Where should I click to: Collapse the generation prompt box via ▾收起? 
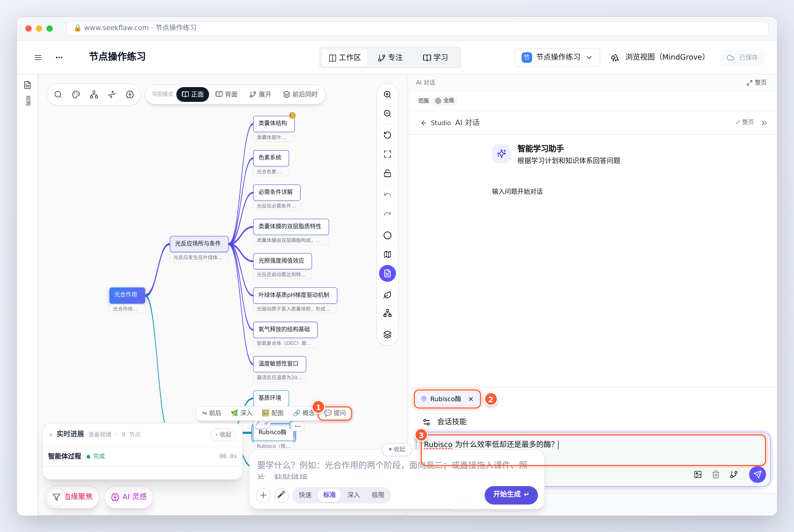[397, 449]
